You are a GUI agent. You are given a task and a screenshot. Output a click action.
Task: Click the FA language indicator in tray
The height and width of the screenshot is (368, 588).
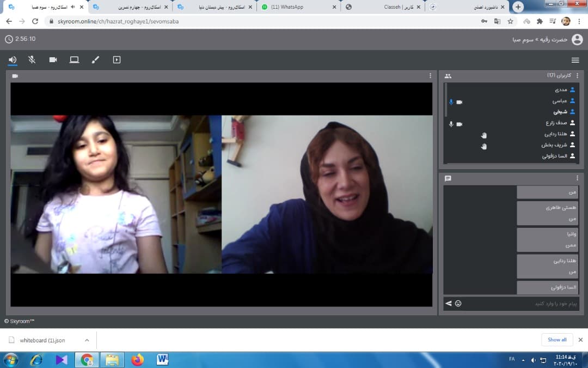512,359
